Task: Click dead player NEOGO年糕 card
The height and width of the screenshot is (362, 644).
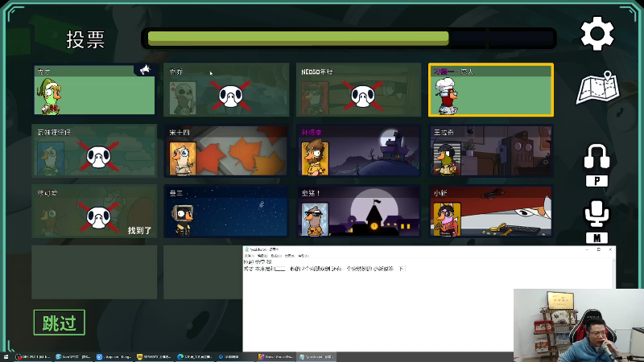Action: [x=358, y=90]
